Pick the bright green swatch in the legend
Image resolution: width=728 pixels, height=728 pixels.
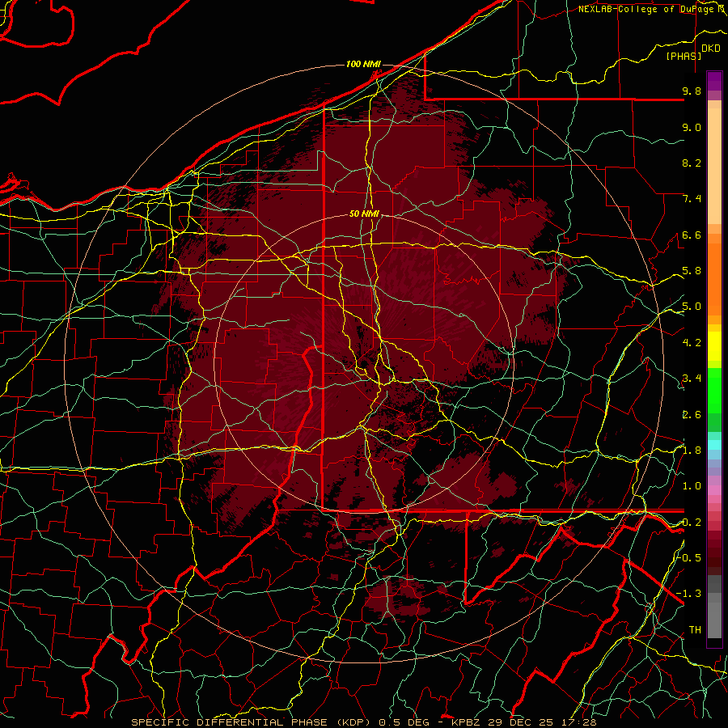[714, 390]
